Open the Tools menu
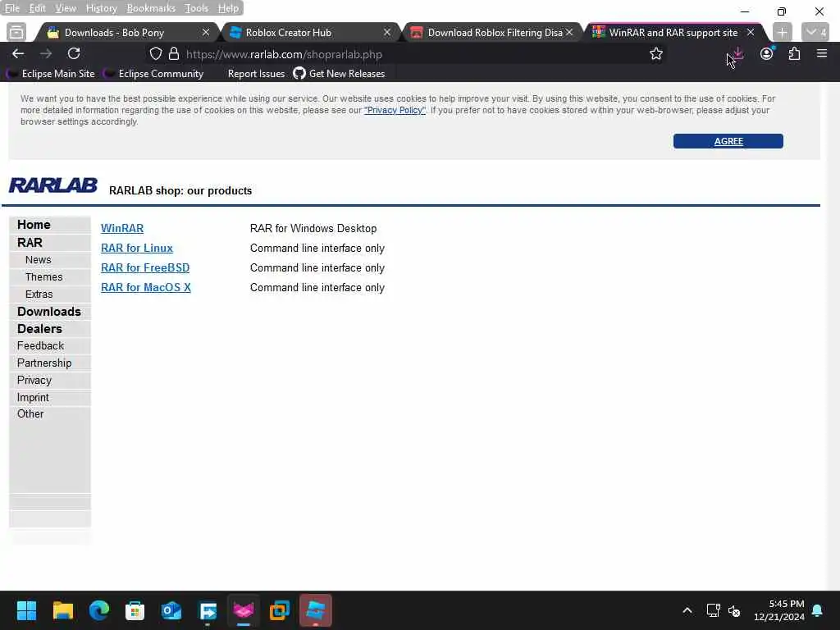The image size is (840, 630). 196,8
